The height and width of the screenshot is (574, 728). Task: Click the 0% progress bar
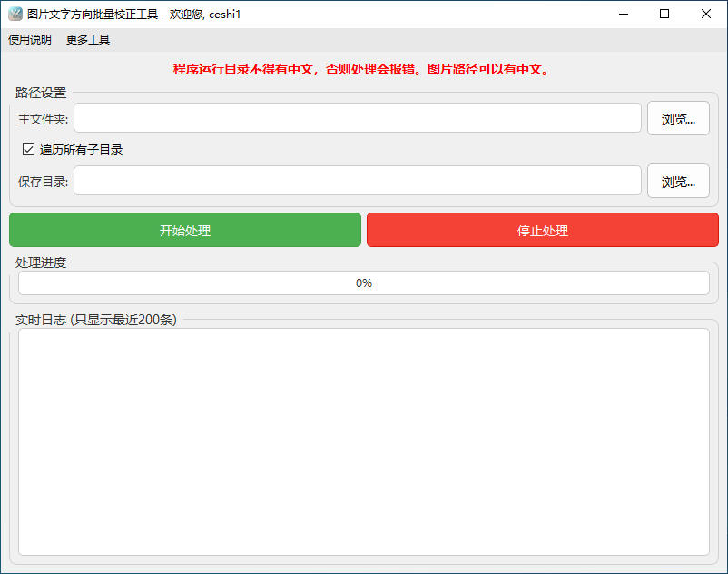click(363, 282)
